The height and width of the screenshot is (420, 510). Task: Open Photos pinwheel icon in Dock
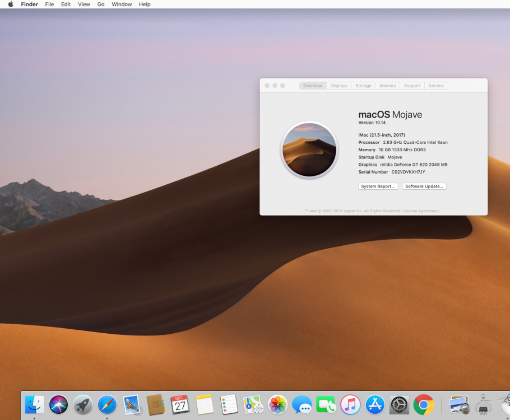277,405
